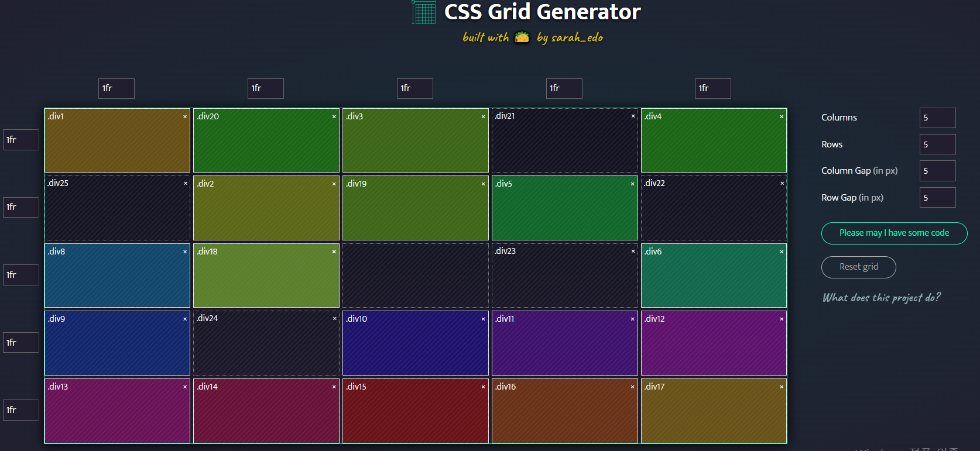The image size is (980, 451).
Task: Remove .div21 using its x icon
Action: coord(633,116)
